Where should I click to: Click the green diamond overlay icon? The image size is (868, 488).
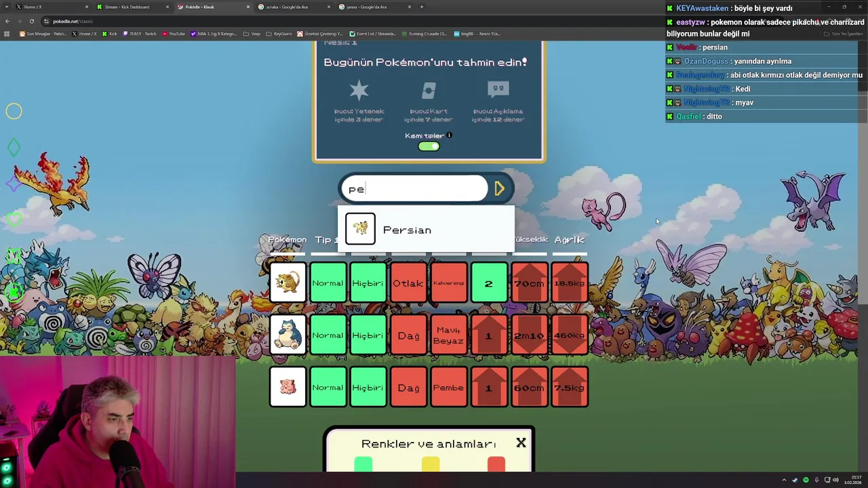click(x=14, y=147)
